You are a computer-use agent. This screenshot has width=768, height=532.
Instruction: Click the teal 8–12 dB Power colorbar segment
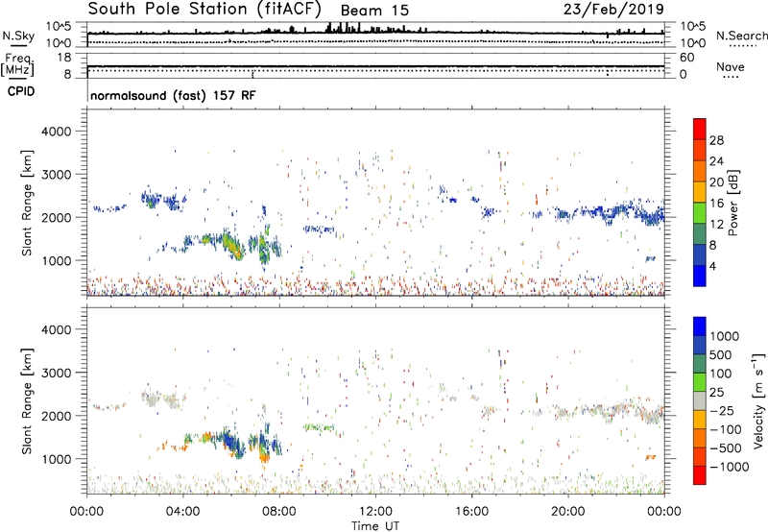tap(700, 233)
